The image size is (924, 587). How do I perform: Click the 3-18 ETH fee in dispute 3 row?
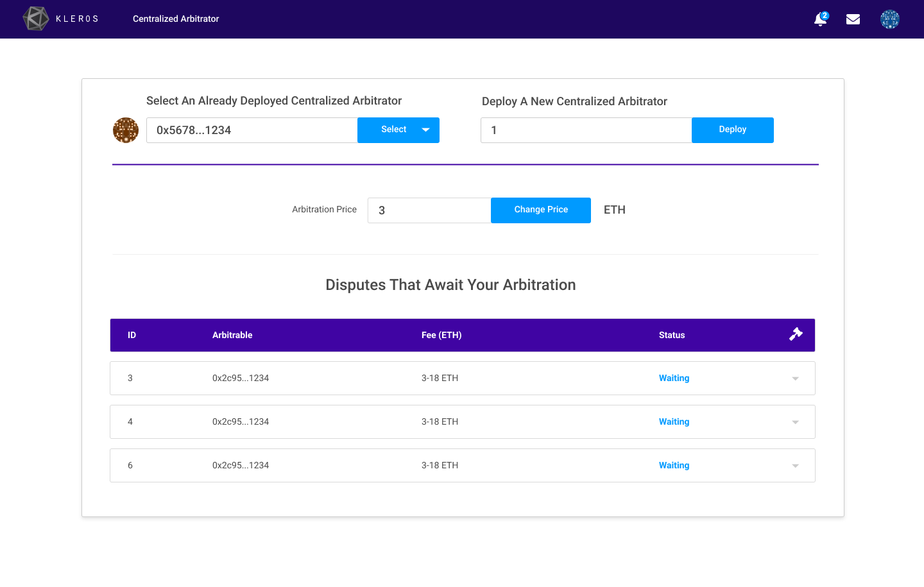440,378
